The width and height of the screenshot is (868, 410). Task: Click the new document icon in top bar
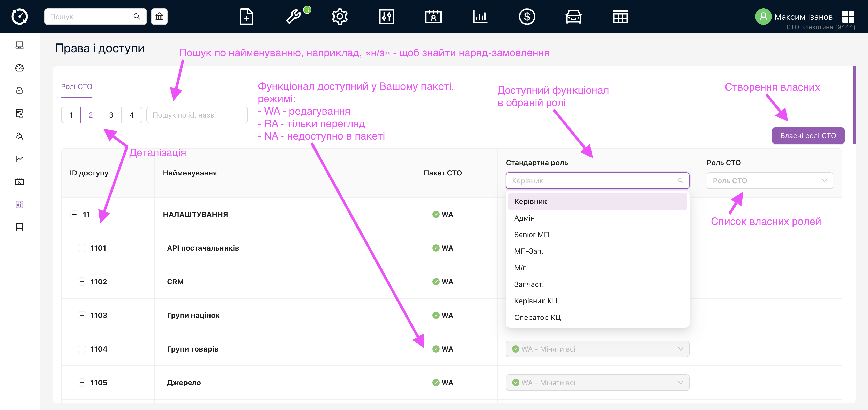[x=246, y=17]
